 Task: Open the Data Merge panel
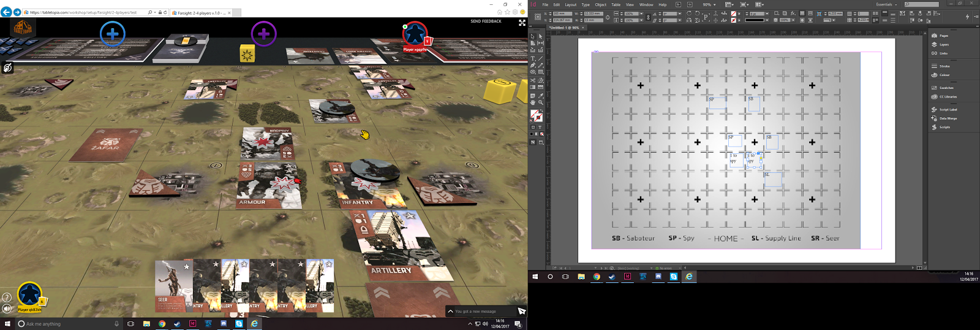(x=948, y=118)
